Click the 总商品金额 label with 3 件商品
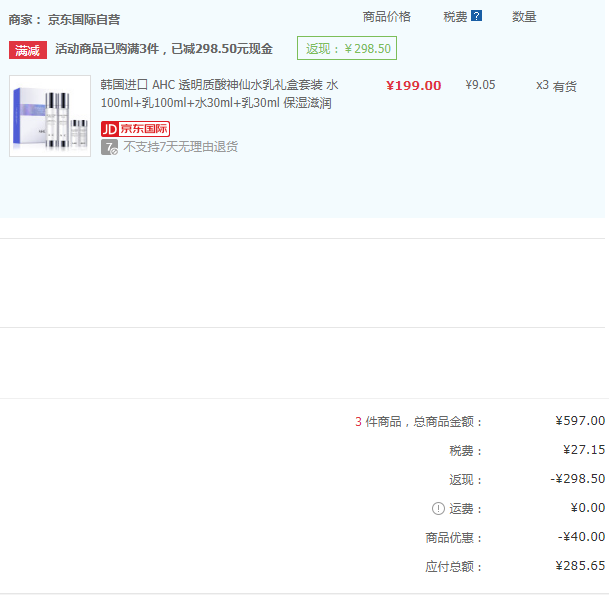 pos(418,422)
